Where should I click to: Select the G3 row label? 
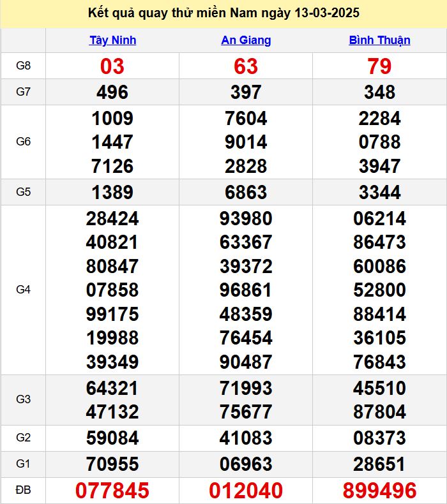pyautogui.click(x=23, y=399)
